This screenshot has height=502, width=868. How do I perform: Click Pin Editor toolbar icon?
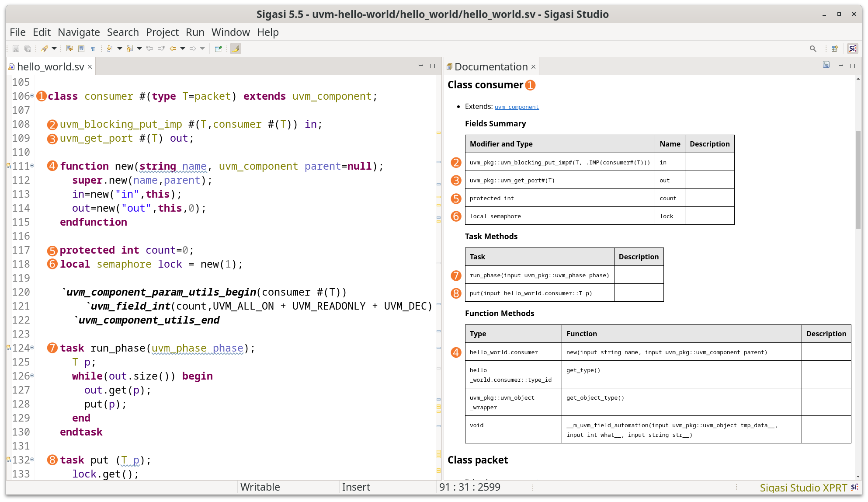click(219, 49)
